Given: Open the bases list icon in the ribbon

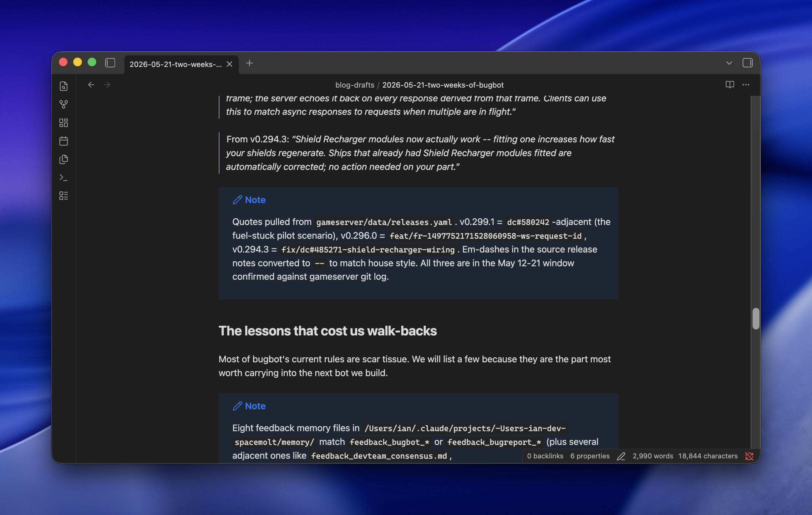Looking at the screenshot, I should pos(63,196).
